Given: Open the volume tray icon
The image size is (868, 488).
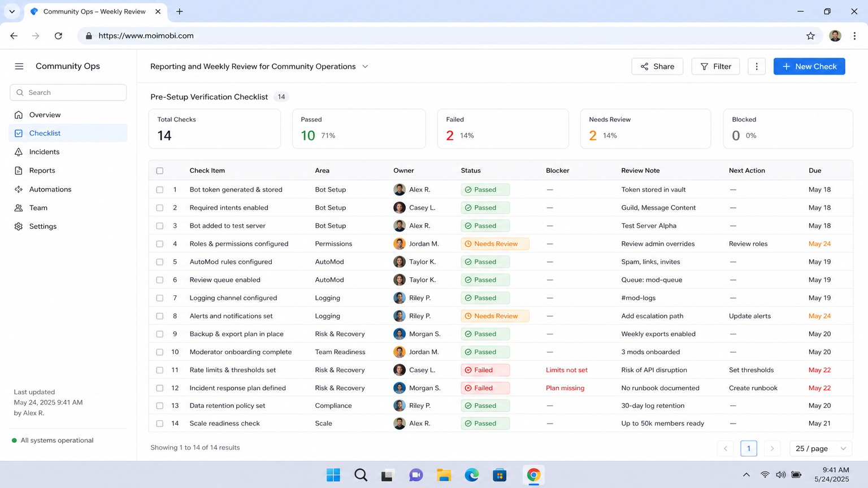Looking at the screenshot, I should (x=780, y=475).
